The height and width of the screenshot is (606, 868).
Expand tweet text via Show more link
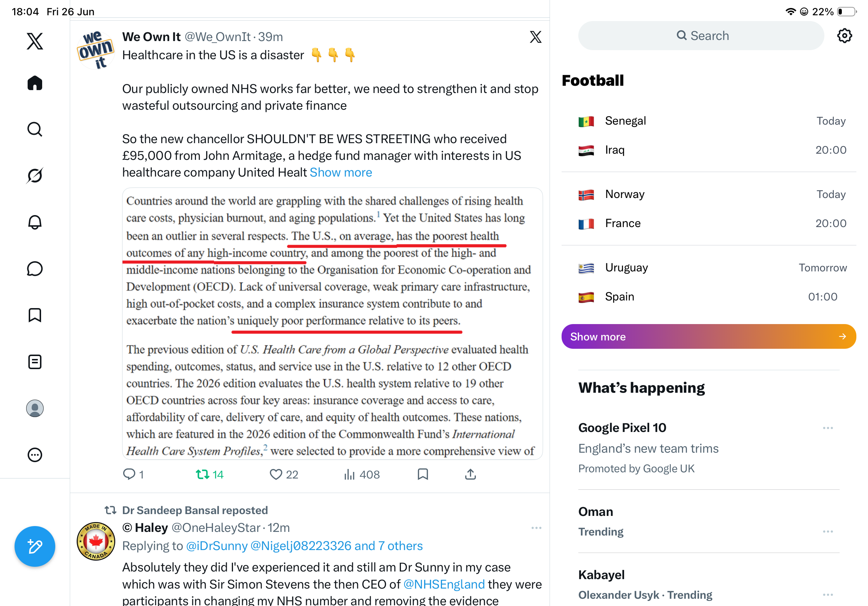pos(341,172)
